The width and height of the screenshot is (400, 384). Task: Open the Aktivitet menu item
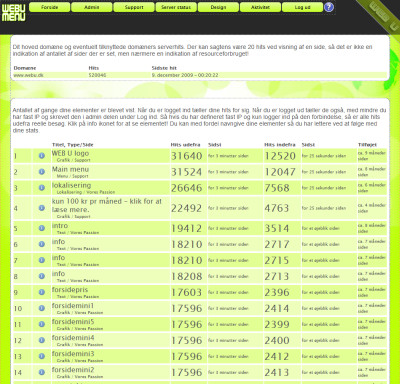(260, 7)
